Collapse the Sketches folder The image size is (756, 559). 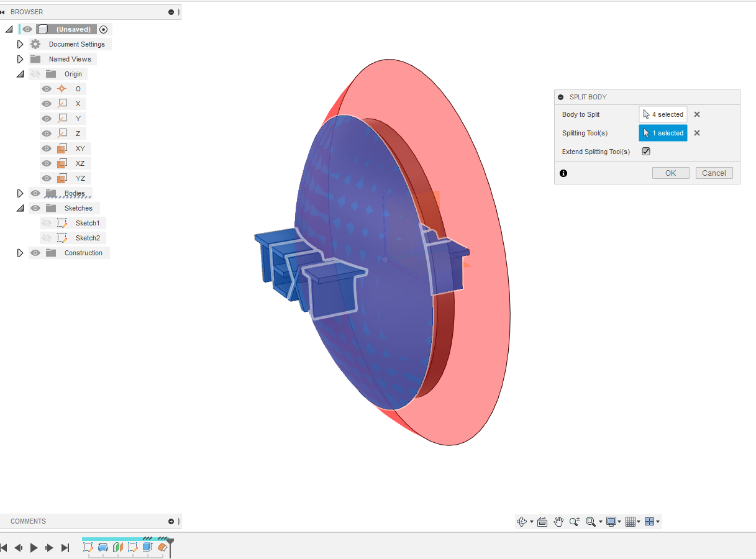(20, 207)
